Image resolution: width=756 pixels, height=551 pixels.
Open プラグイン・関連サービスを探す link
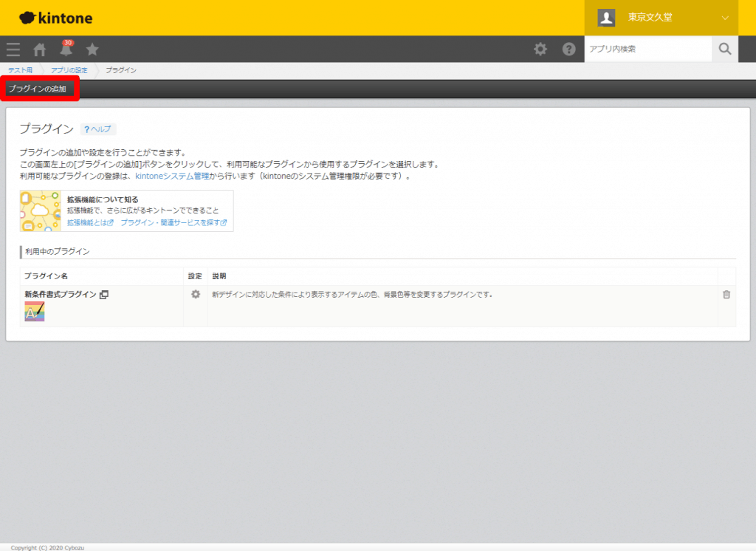click(173, 222)
